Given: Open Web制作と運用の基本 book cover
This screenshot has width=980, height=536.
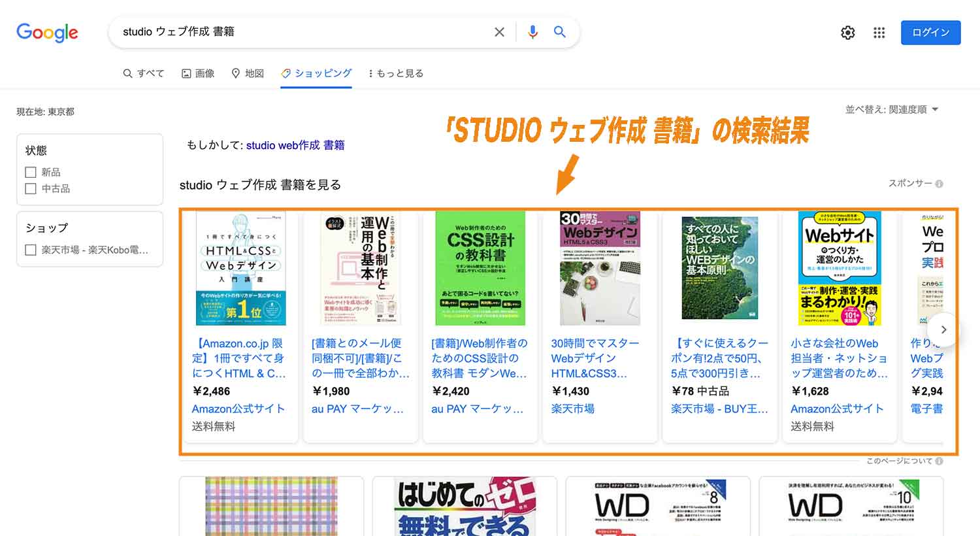Looking at the screenshot, I should click(x=361, y=268).
